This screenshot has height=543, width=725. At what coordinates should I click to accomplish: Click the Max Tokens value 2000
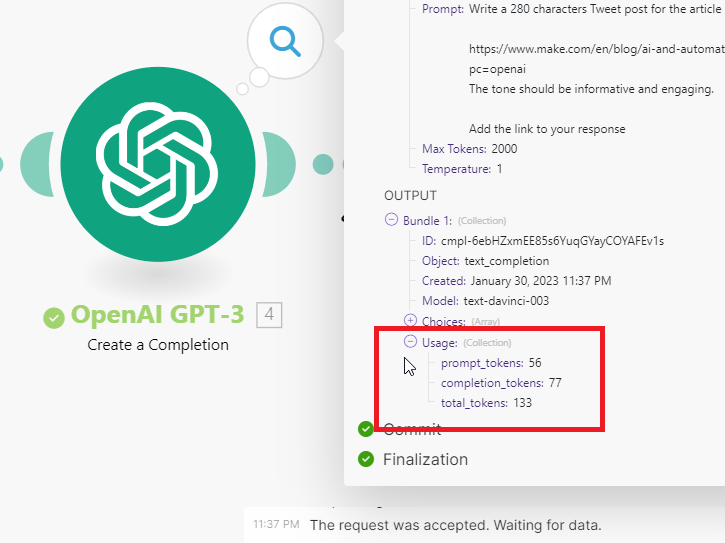504,149
